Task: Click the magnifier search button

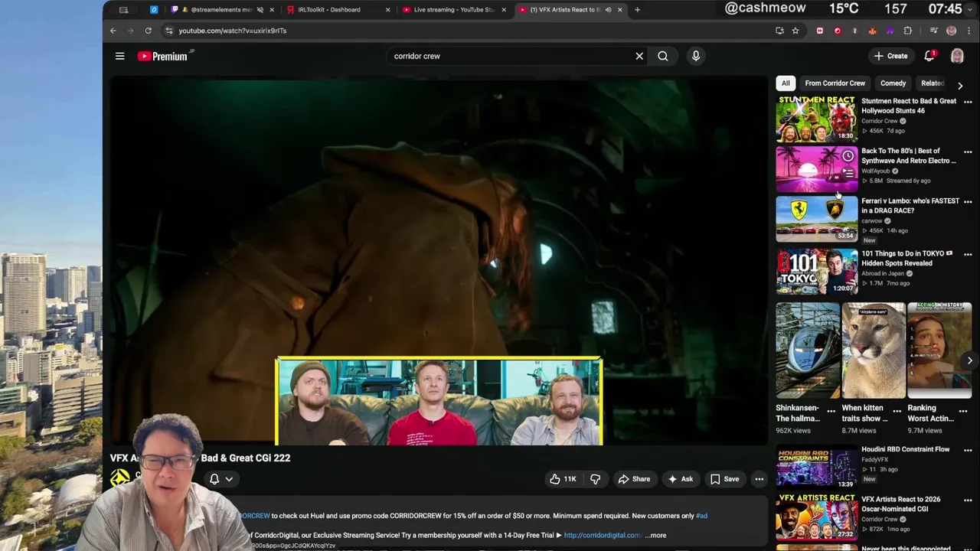Action: [663, 56]
